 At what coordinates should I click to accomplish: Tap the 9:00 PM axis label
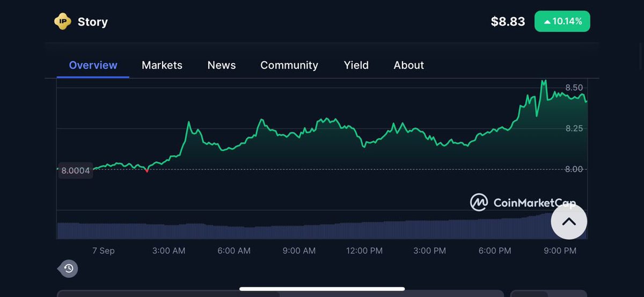point(560,251)
